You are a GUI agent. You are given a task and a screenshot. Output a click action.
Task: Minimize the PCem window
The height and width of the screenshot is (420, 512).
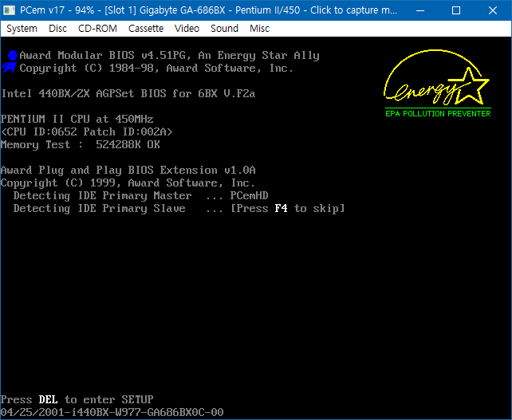coord(420,10)
